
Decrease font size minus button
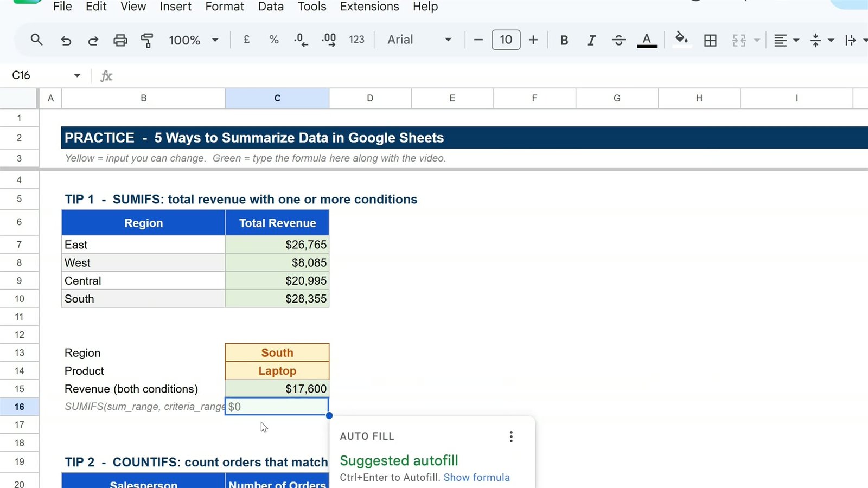478,40
